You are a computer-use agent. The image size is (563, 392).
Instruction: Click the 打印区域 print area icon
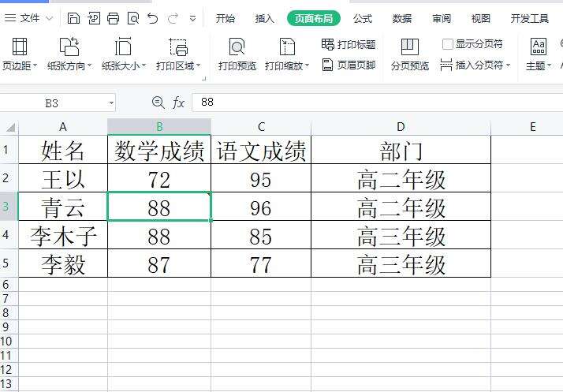178,47
